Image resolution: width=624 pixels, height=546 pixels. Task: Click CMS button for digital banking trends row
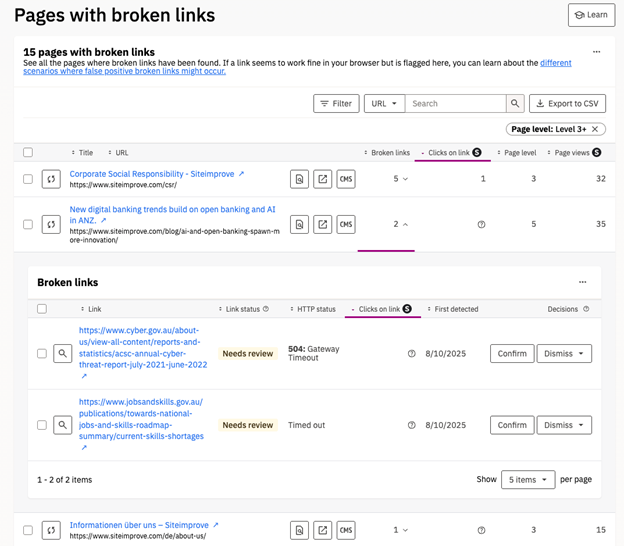pyautogui.click(x=346, y=224)
